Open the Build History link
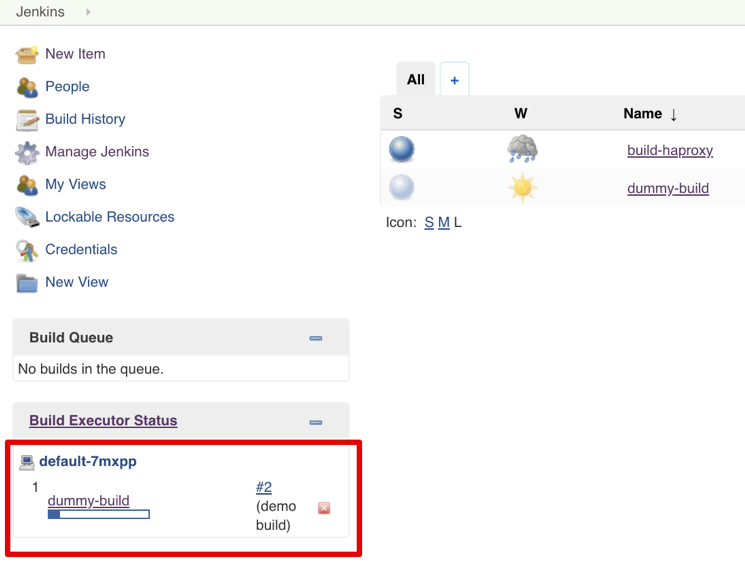The image size is (745, 581). tap(85, 119)
